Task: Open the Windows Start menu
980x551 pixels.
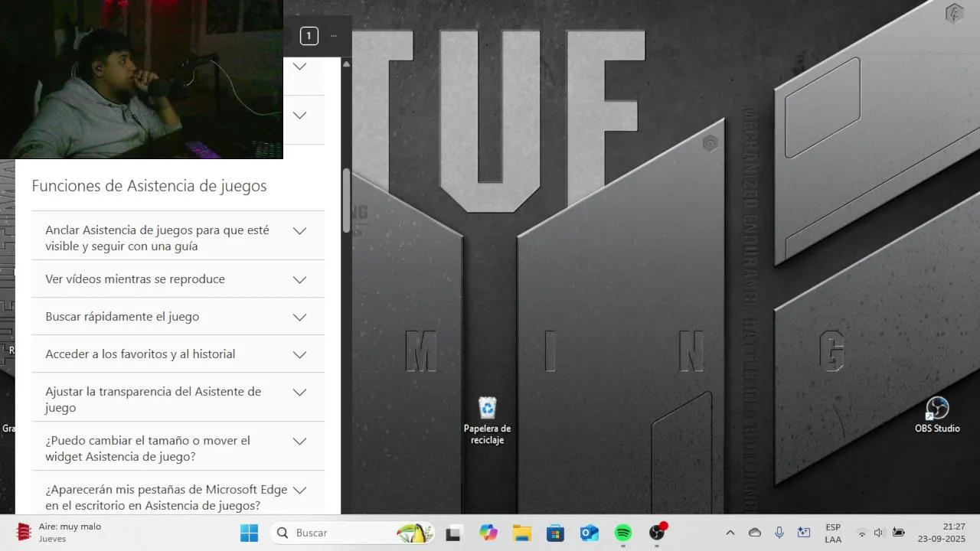Action: pyautogui.click(x=249, y=533)
